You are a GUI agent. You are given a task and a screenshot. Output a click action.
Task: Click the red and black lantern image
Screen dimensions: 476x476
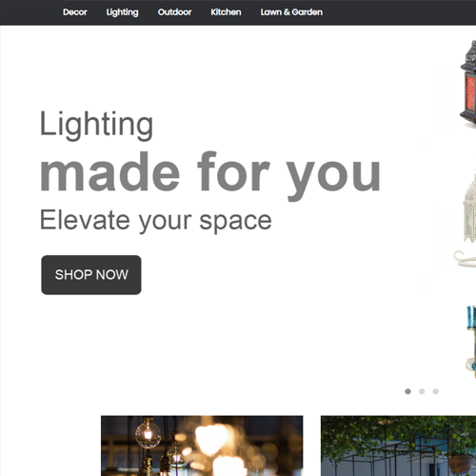[x=468, y=83]
